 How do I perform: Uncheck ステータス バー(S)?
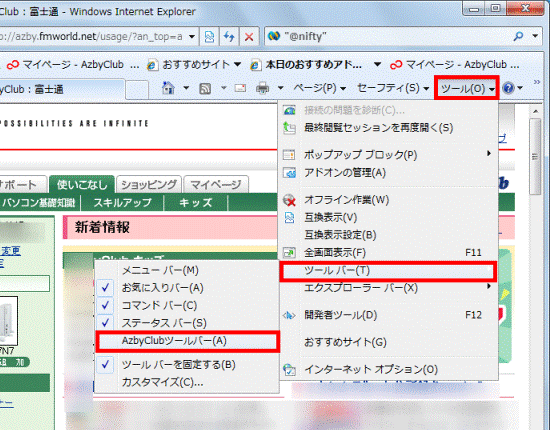tap(187, 323)
